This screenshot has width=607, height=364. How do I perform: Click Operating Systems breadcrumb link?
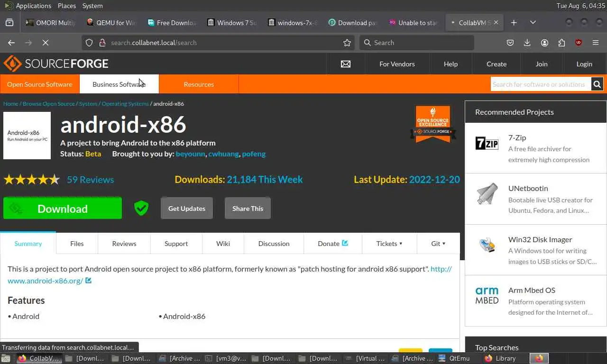coord(125,103)
